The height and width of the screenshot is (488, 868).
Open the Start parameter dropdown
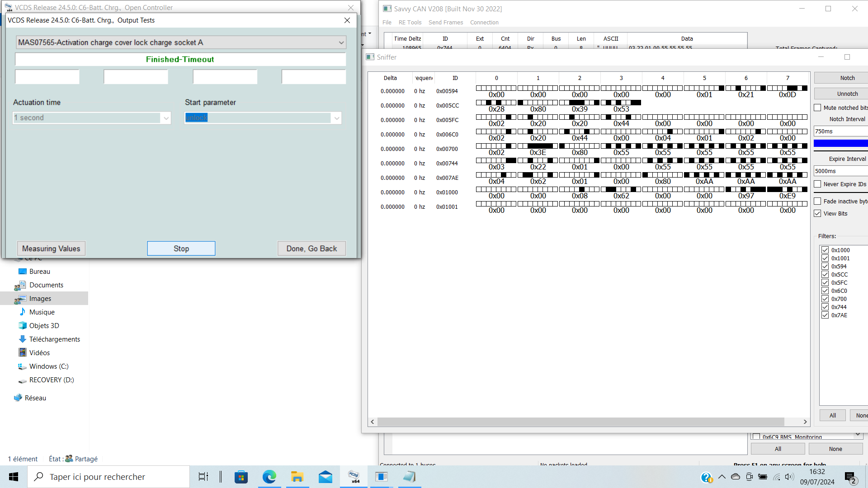tap(336, 118)
